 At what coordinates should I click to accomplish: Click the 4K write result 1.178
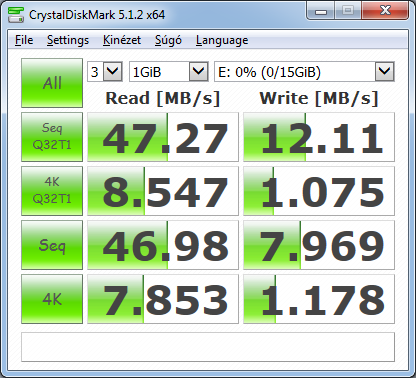tap(319, 299)
